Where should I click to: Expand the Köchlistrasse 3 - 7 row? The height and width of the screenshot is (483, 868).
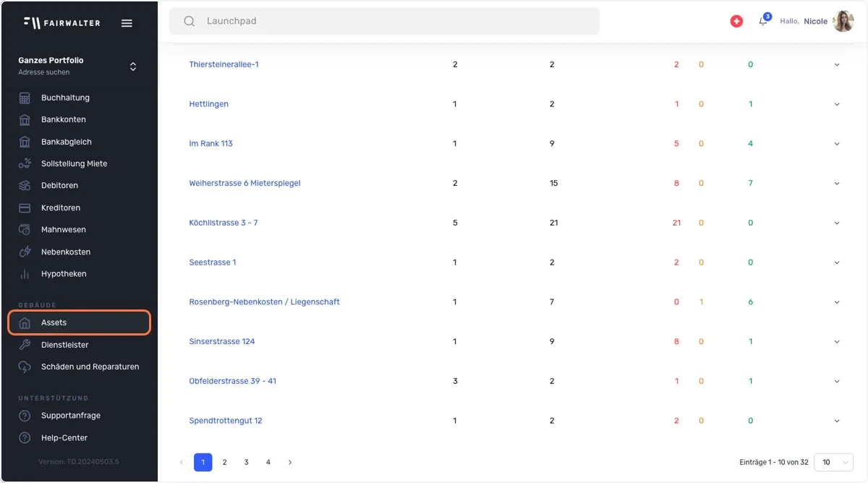[x=837, y=223]
